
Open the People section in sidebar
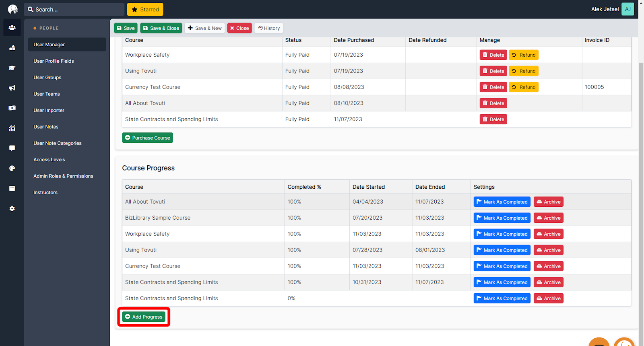point(12,28)
